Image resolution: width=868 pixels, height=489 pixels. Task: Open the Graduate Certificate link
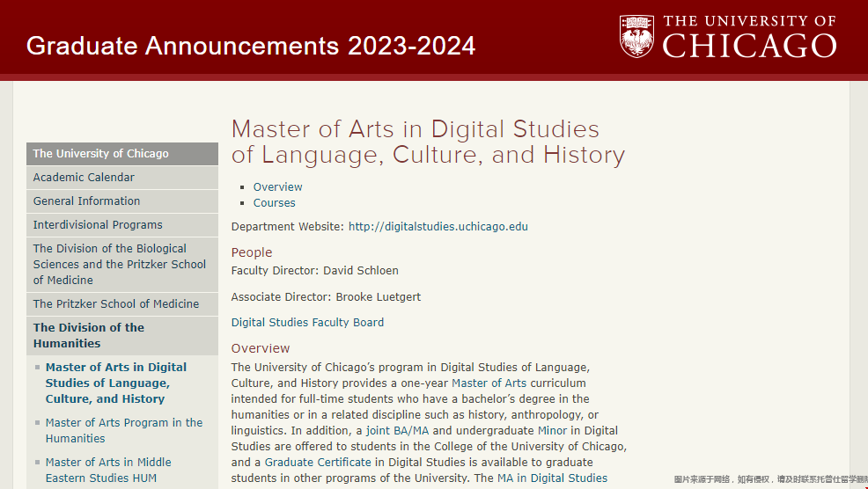coord(318,463)
